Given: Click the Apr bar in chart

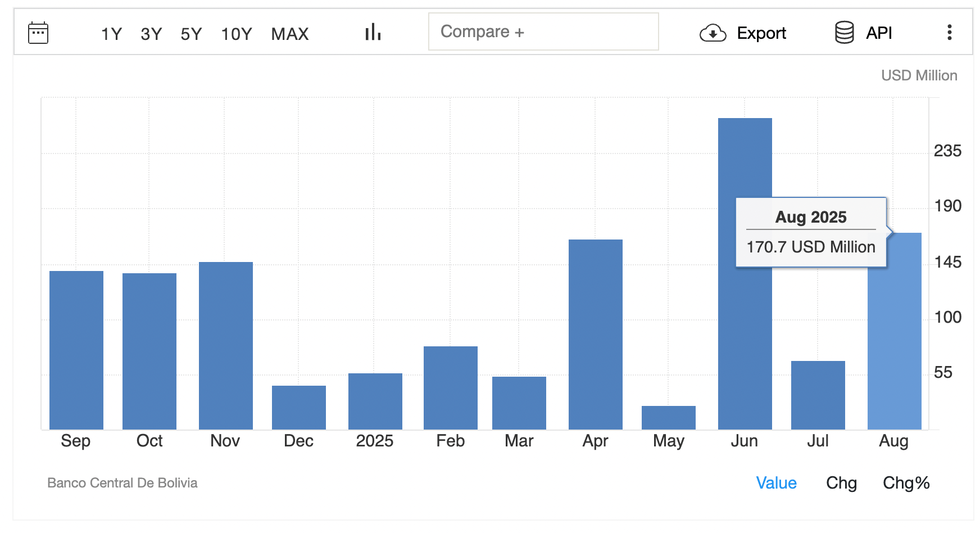Looking at the screenshot, I should [x=595, y=337].
